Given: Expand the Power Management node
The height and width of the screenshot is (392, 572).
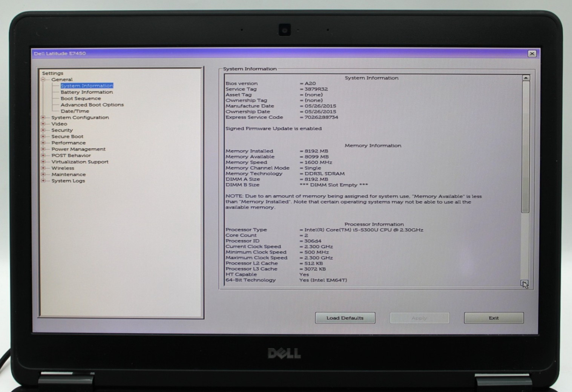Looking at the screenshot, I should click(43, 149).
